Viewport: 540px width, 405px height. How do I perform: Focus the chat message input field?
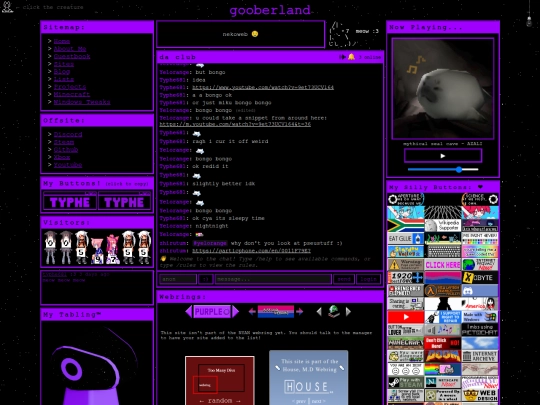pos(273,279)
